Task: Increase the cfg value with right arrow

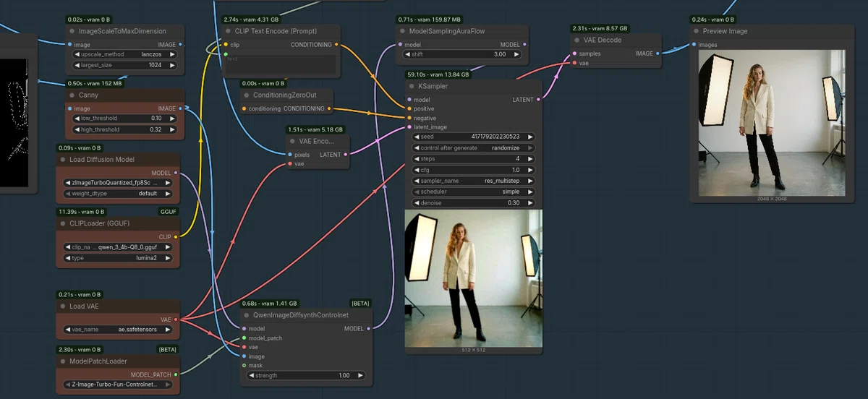Action: click(x=529, y=170)
